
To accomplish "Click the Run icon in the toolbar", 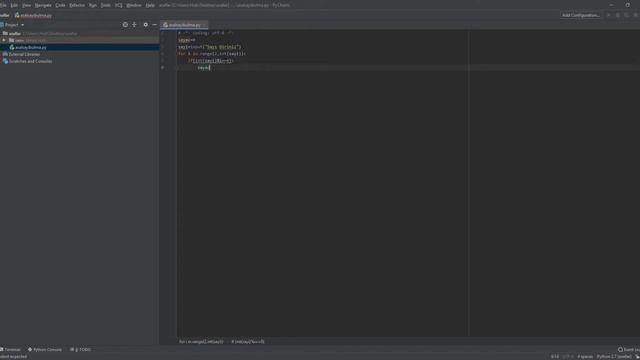I will pyautogui.click(x=609, y=15).
